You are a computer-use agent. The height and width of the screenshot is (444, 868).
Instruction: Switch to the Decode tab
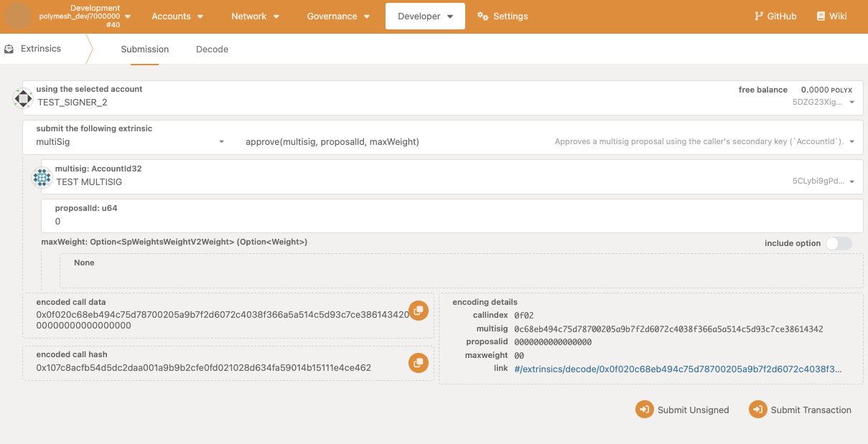coord(212,49)
